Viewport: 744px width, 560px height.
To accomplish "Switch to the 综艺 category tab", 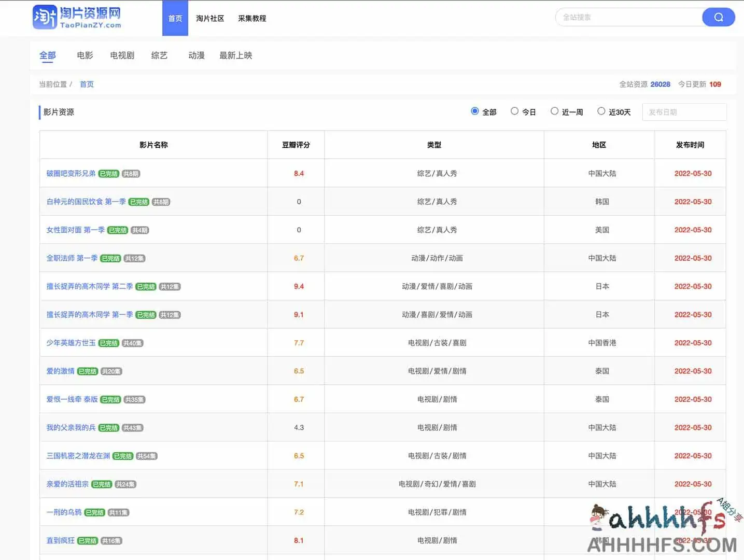I will [159, 55].
